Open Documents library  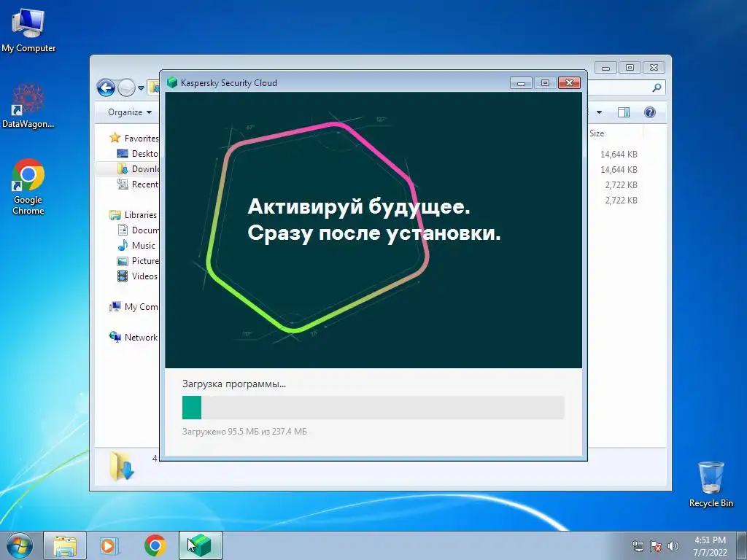click(138, 230)
